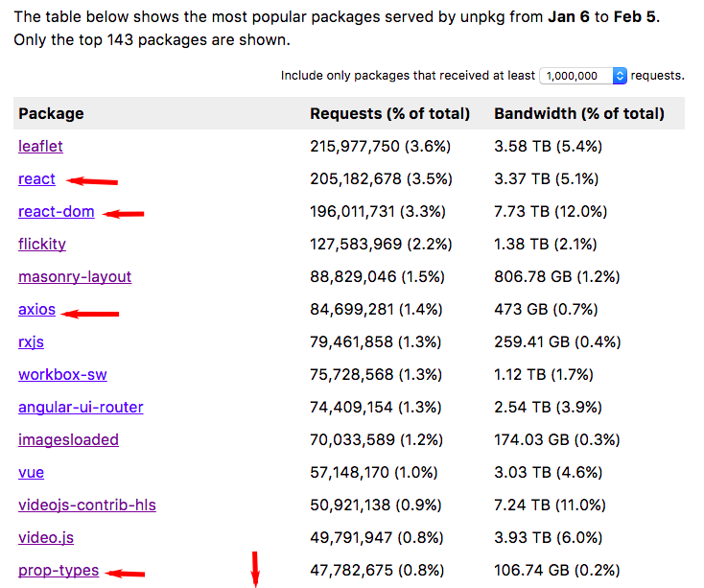Select masonry-layout requests value 88,829,046 (1.5%)
The width and height of the screenshot is (704, 588).
point(377,277)
